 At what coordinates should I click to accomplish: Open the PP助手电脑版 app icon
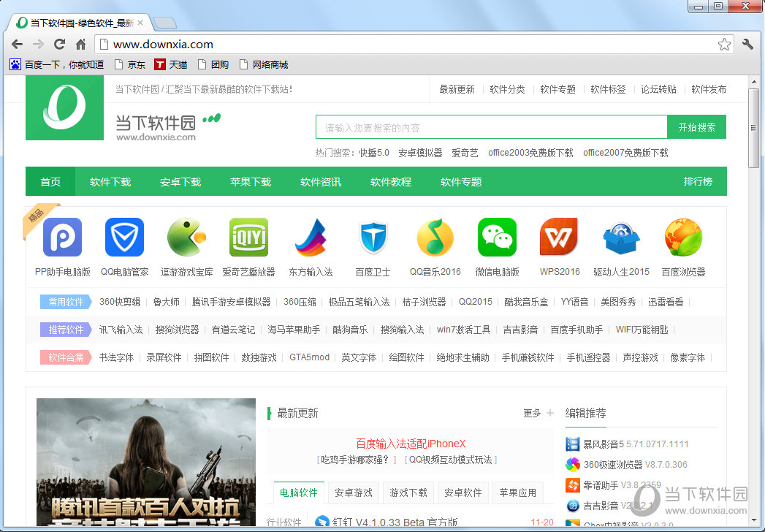click(62, 237)
